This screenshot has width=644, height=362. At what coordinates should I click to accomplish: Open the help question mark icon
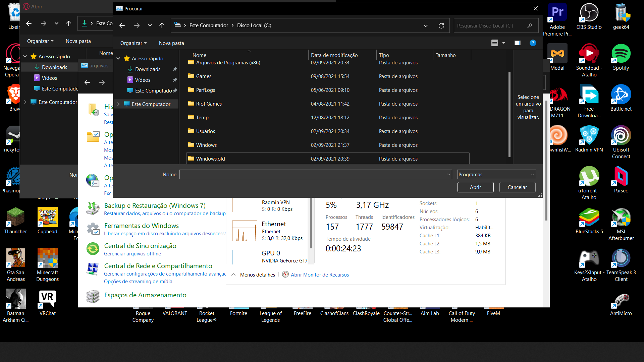point(533,43)
